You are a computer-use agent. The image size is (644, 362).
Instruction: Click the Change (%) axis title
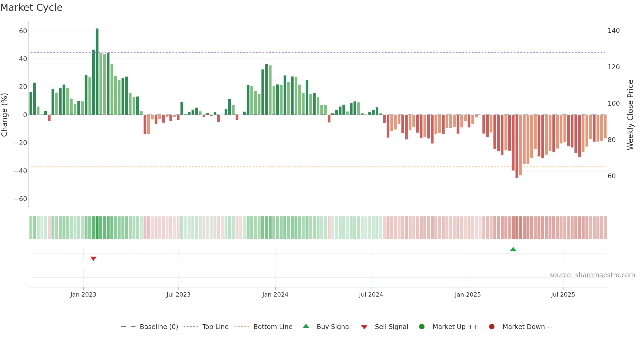4,115
